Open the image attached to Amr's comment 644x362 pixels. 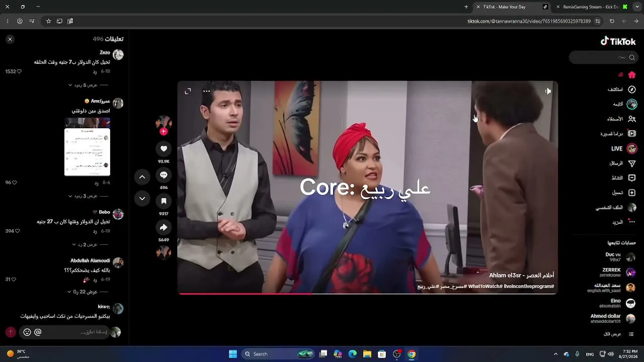[x=87, y=147]
